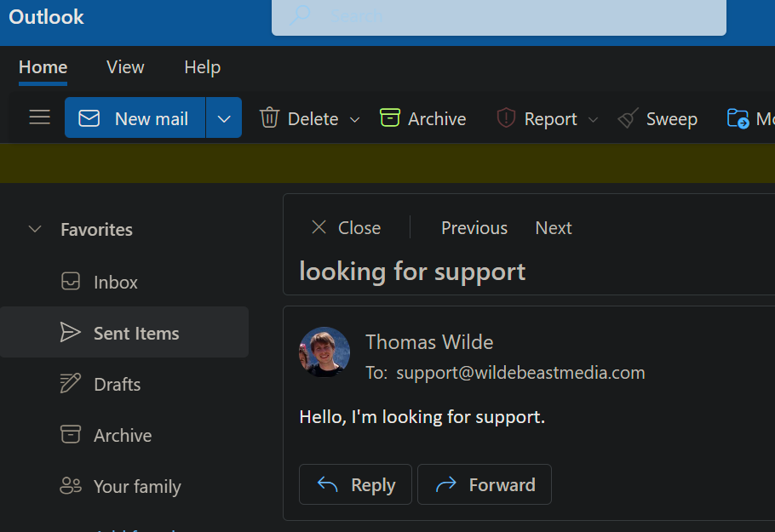This screenshot has width=775, height=532.
Task: Open the Inbox folder
Action: (115, 282)
